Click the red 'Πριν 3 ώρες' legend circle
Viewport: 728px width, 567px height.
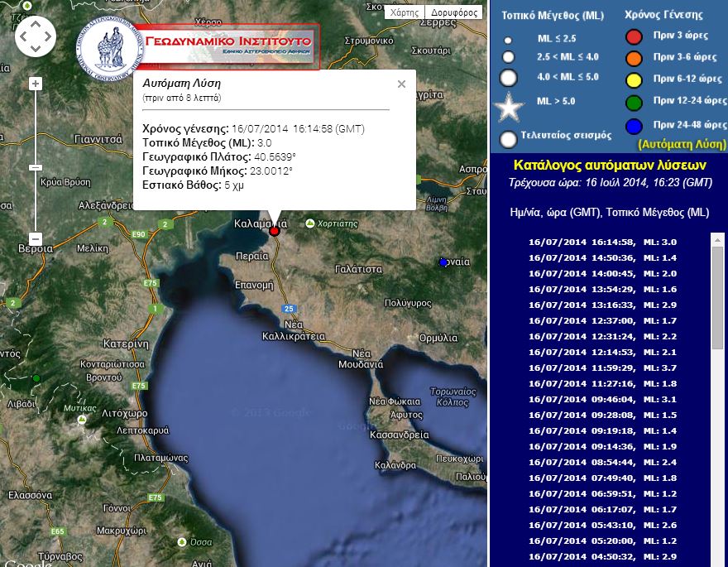point(634,36)
